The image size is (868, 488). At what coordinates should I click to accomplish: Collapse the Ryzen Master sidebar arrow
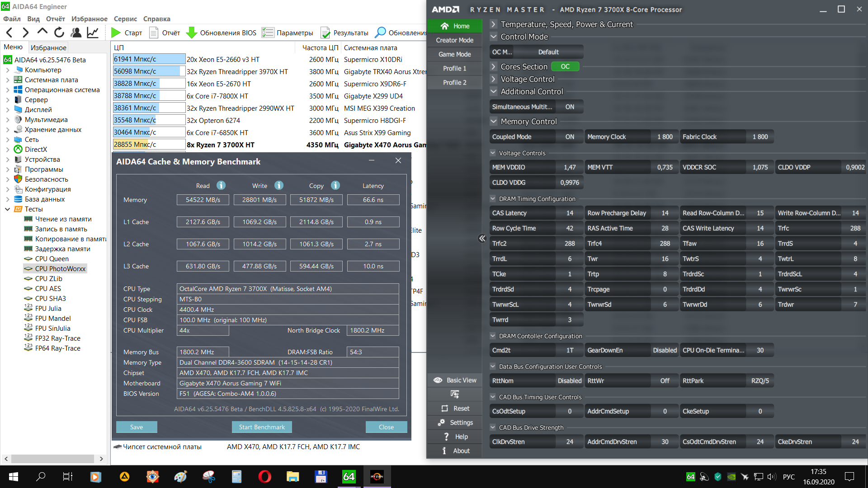click(x=482, y=239)
